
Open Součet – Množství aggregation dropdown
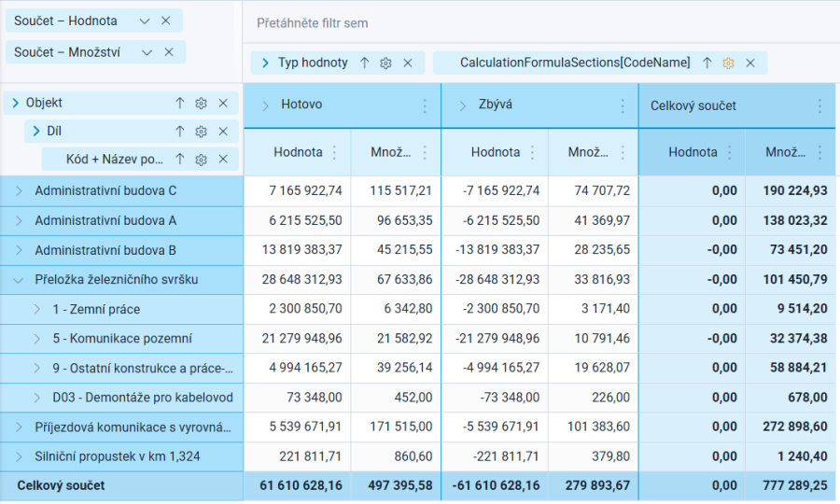click(x=147, y=52)
